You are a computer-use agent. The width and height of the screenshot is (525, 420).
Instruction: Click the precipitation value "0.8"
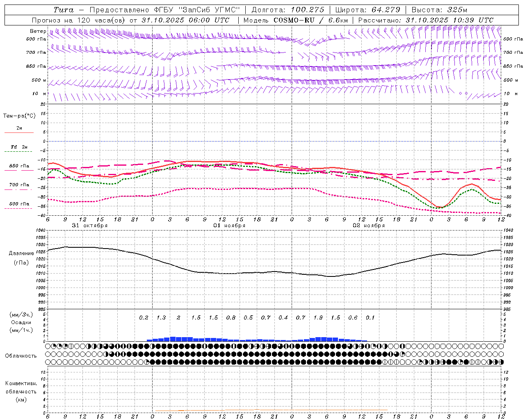point(231,318)
